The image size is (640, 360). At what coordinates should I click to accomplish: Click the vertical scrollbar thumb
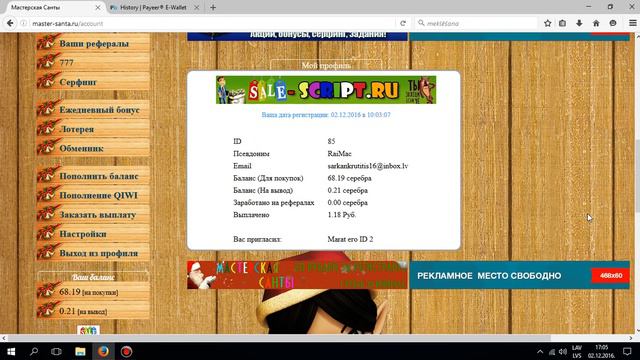click(637, 176)
